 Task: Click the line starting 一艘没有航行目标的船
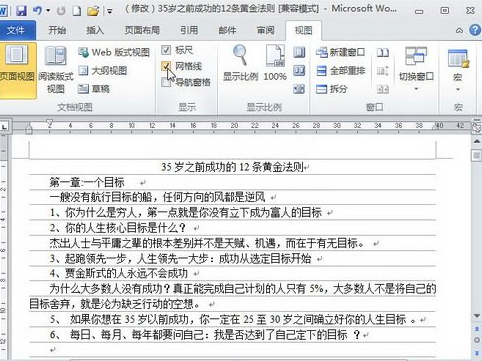pos(157,197)
